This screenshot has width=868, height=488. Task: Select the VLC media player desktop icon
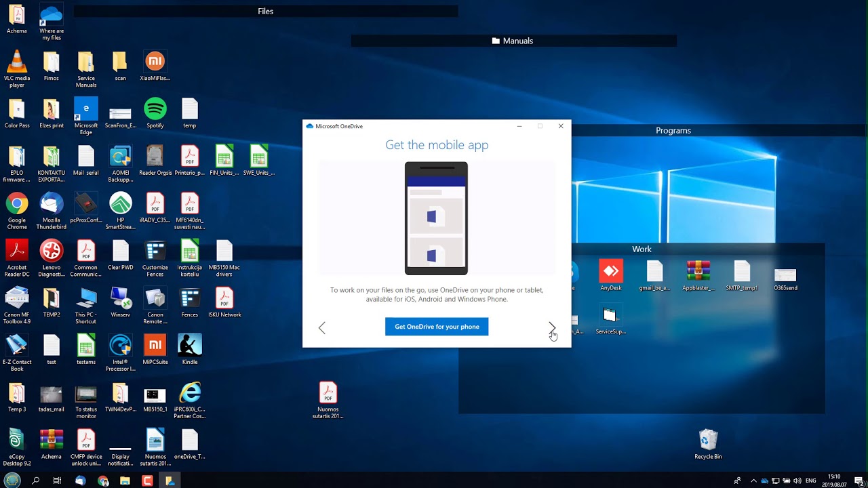(x=17, y=69)
